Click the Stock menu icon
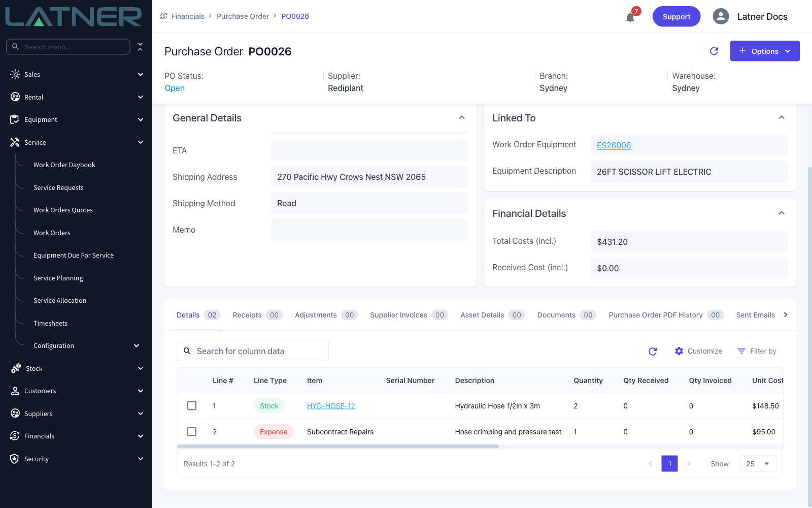Viewport: 812px width, 508px height. (x=16, y=368)
